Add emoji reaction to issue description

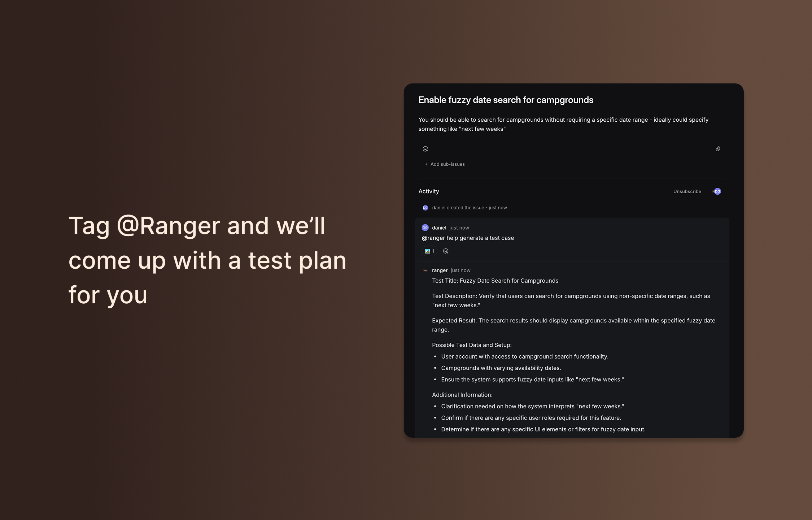point(425,149)
